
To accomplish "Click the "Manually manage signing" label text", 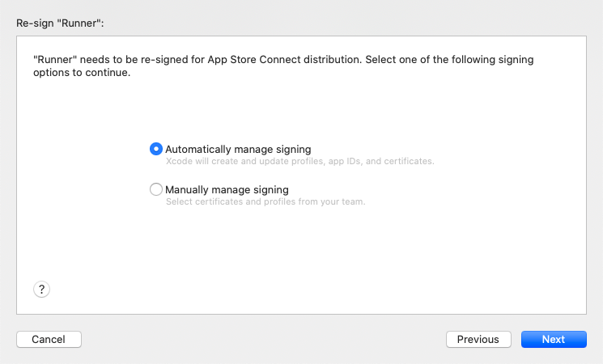I will click(227, 189).
